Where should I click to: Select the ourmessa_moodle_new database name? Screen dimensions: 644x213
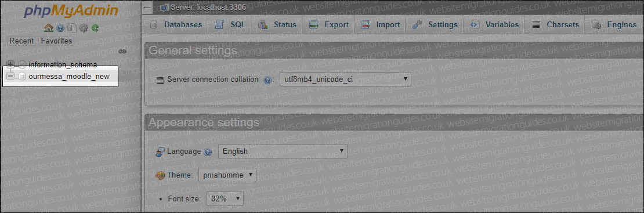point(69,77)
